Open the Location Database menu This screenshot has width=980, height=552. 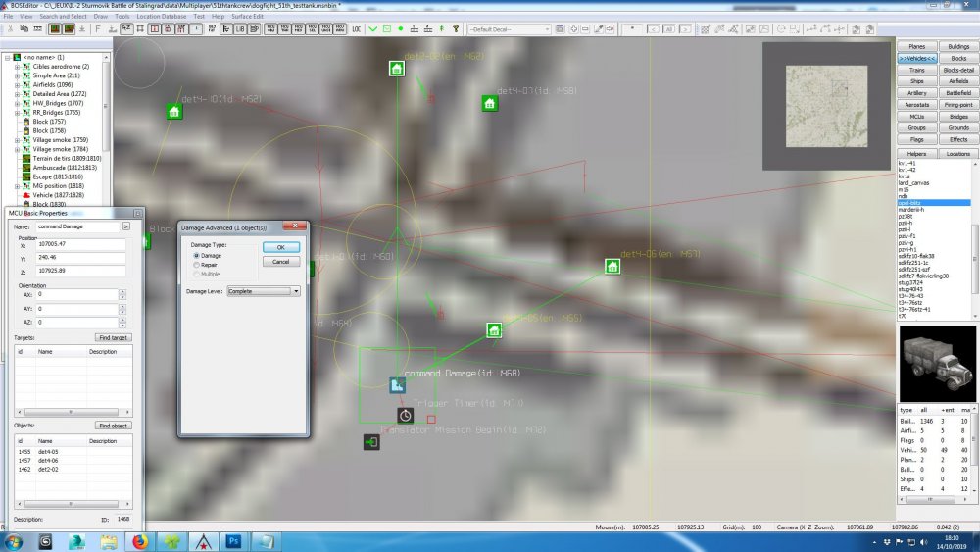click(x=162, y=17)
